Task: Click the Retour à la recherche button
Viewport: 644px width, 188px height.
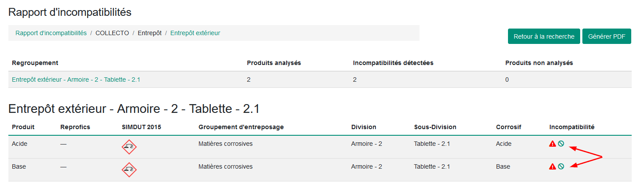Action: pyautogui.click(x=544, y=36)
